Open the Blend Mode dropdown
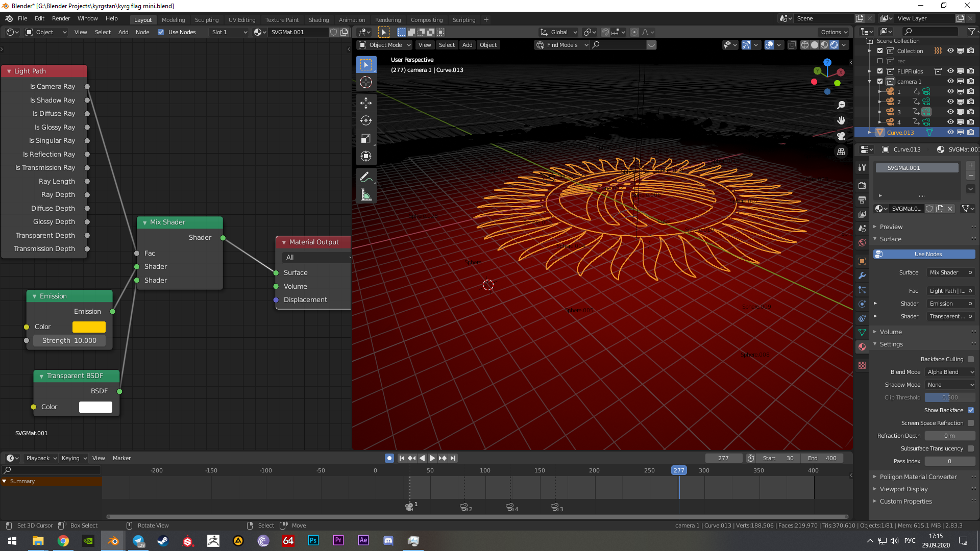Image resolution: width=980 pixels, height=551 pixels. pos(950,372)
